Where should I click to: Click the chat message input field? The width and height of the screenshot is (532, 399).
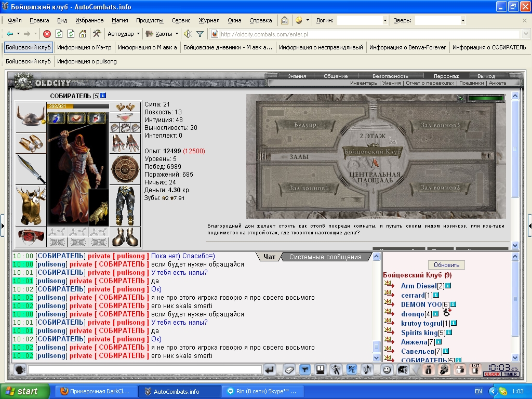click(x=145, y=369)
